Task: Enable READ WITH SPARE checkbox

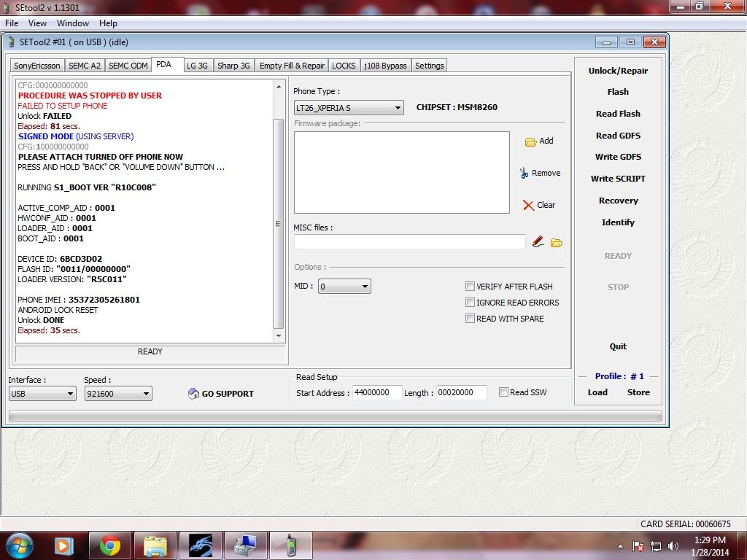Action: 470,319
